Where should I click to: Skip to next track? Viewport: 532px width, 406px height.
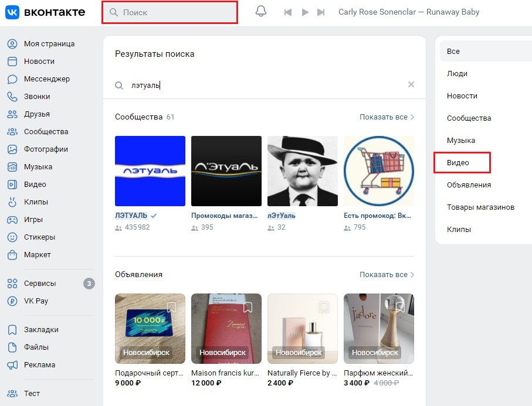[321, 12]
